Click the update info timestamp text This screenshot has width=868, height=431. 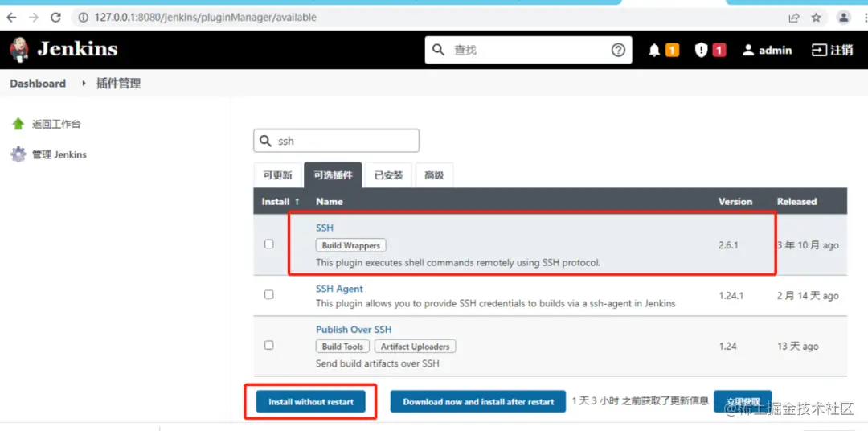click(x=640, y=401)
